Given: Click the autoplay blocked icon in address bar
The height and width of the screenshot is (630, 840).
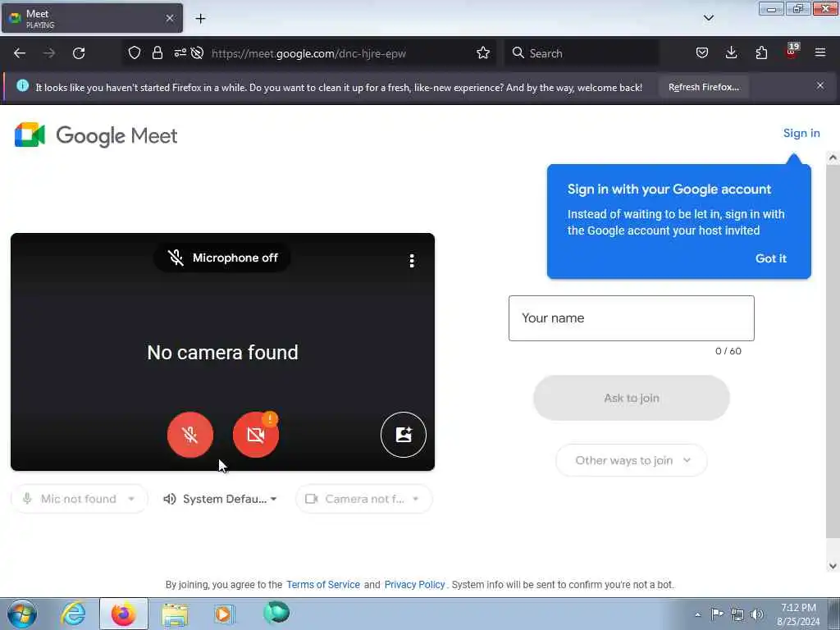Looking at the screenshot, I should click(x=197, y=52).
